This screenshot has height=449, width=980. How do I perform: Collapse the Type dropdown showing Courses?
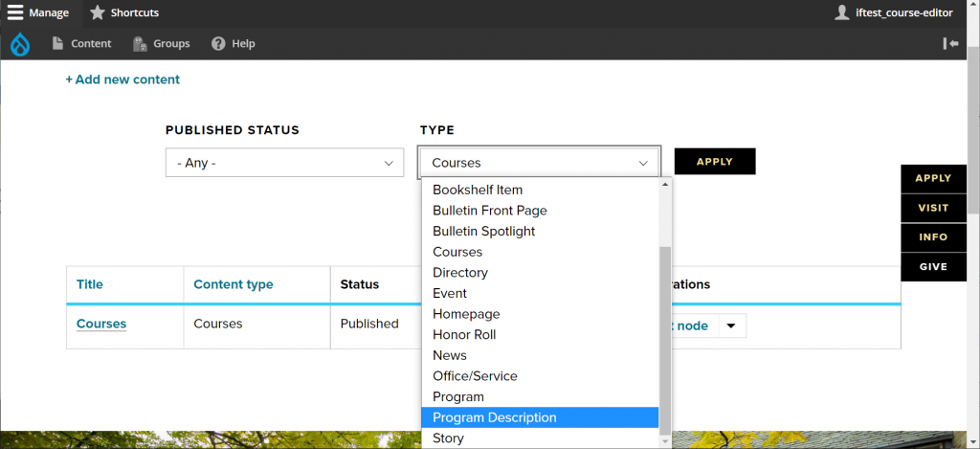click(x=540, y=163)
